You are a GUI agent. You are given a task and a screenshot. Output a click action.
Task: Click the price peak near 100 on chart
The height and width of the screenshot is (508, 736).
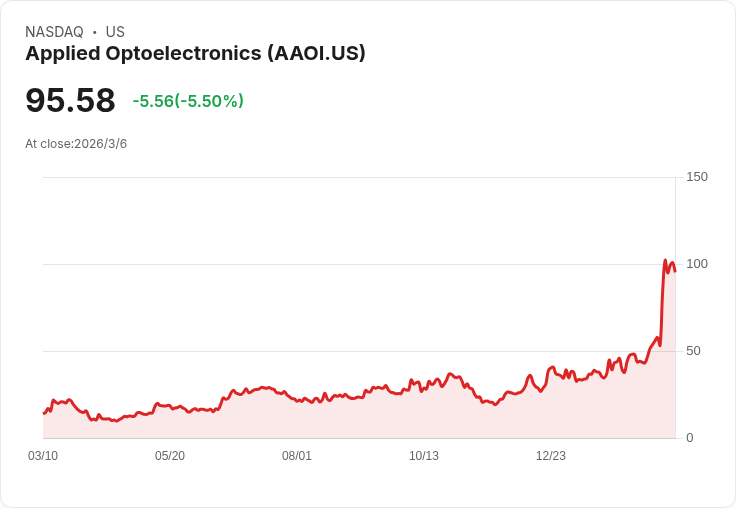click(x=665, y=260)
